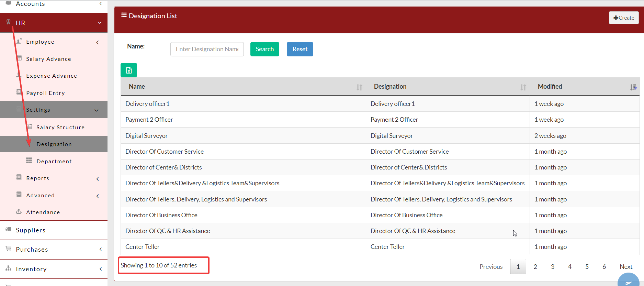Image resolution: width=644 pixels, height=286 pixels.
Task: Click the Inventory sidebar icon
Action: [9, 268]
